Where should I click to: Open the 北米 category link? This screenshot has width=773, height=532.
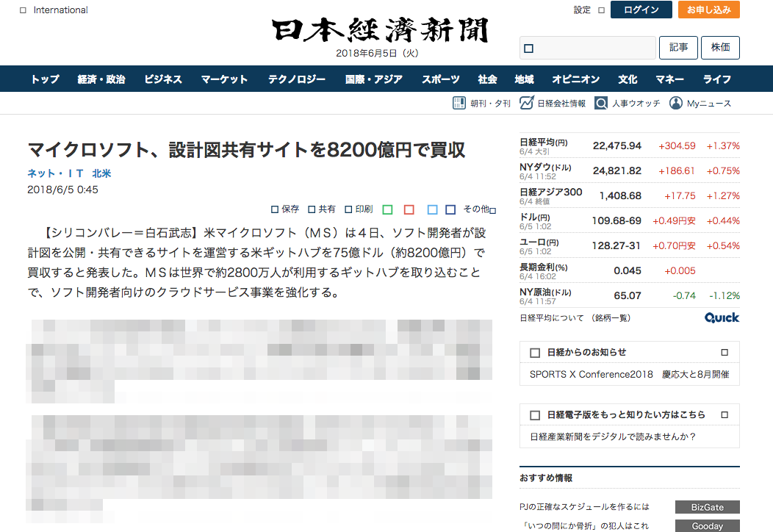(x=101, y=173)
